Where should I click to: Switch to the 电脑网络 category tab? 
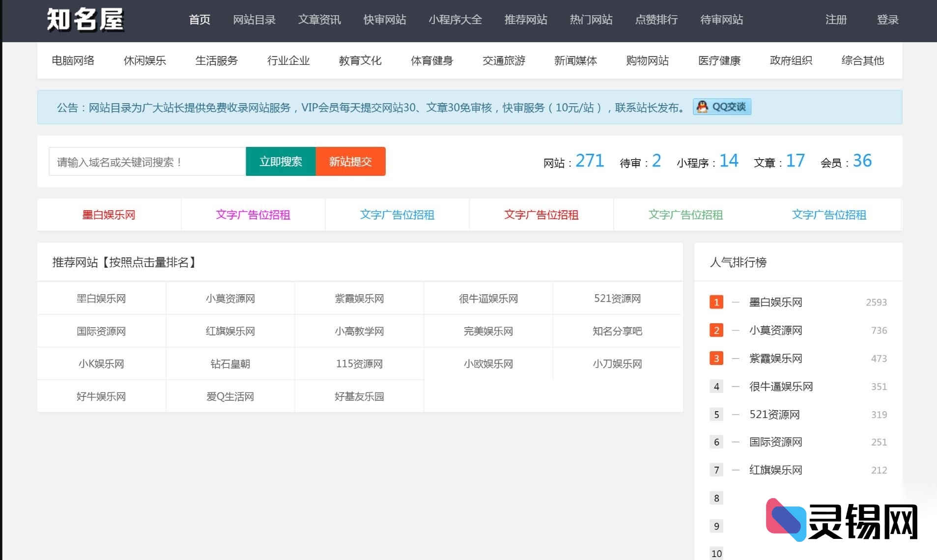tap(73, 60)
